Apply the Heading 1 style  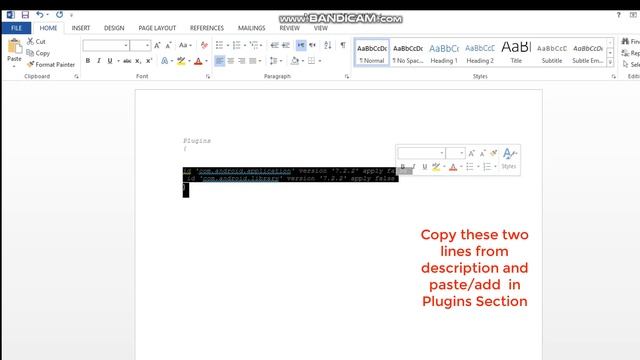click(444, 52)
